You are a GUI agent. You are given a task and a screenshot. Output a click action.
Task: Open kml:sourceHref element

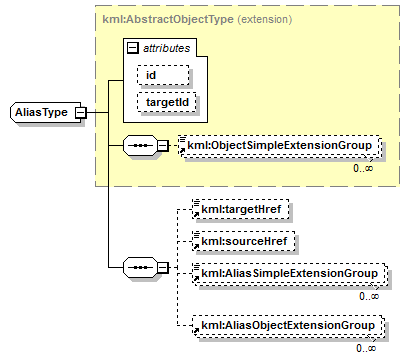click(244, 241)
